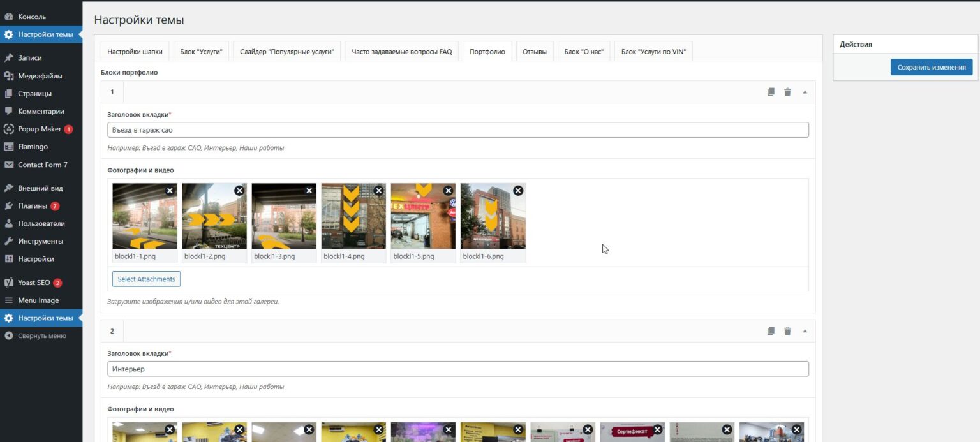
Task: Click the Настройки sliders icon
Action: (9, 259)
